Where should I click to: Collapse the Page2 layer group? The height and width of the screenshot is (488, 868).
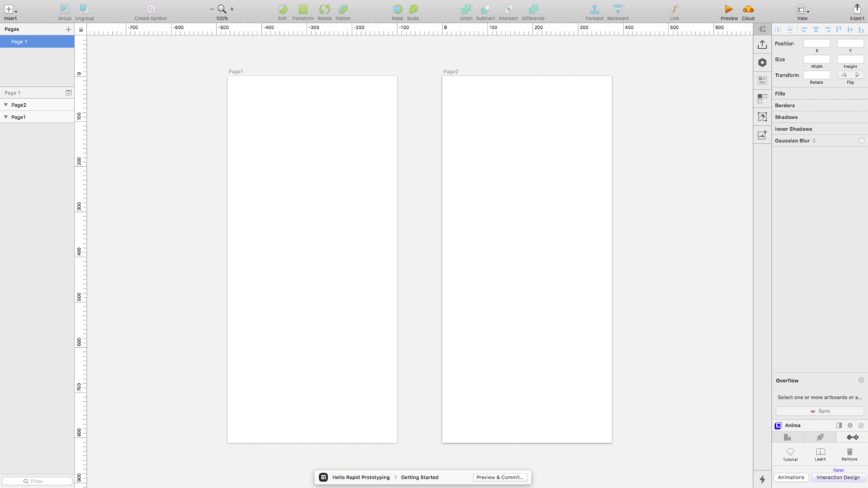pos(6,104)
